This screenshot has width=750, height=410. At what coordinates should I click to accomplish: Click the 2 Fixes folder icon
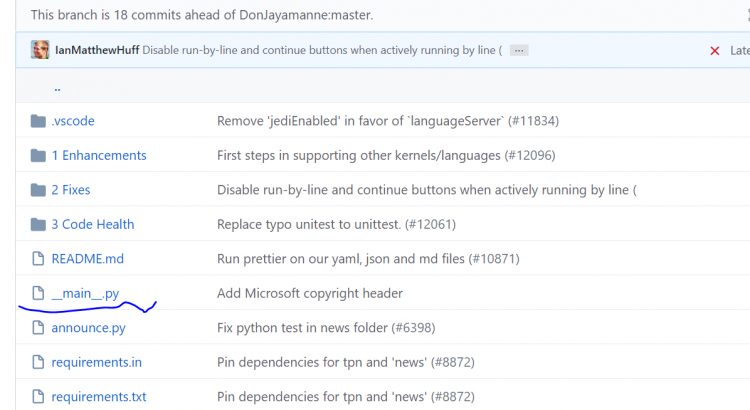(x=38, y=190)
